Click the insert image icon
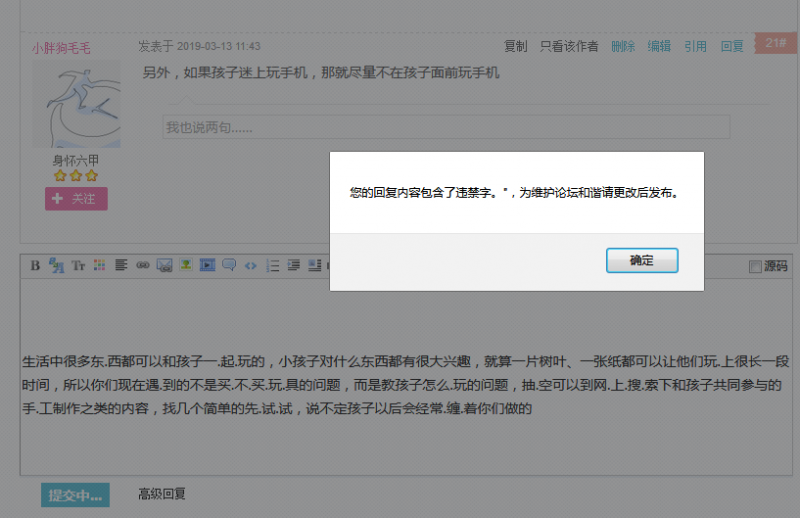Screen dimensions: 800x518 coord(185,265)
